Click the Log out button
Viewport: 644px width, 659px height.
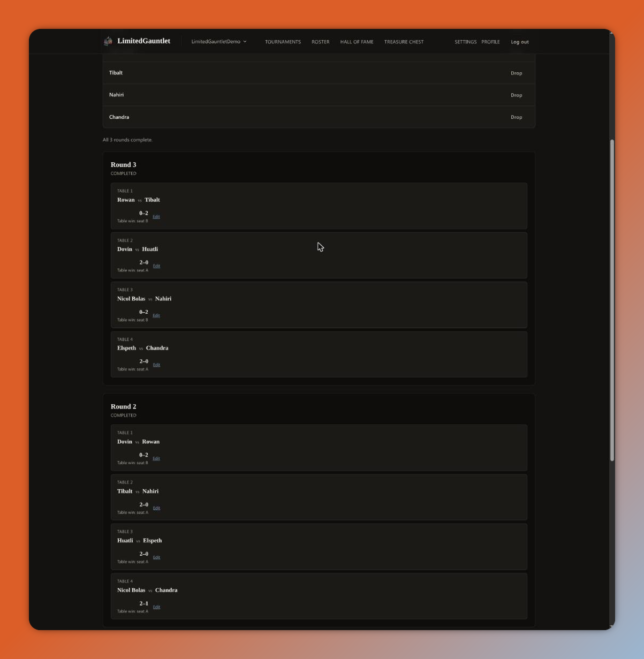coord(520,42)
